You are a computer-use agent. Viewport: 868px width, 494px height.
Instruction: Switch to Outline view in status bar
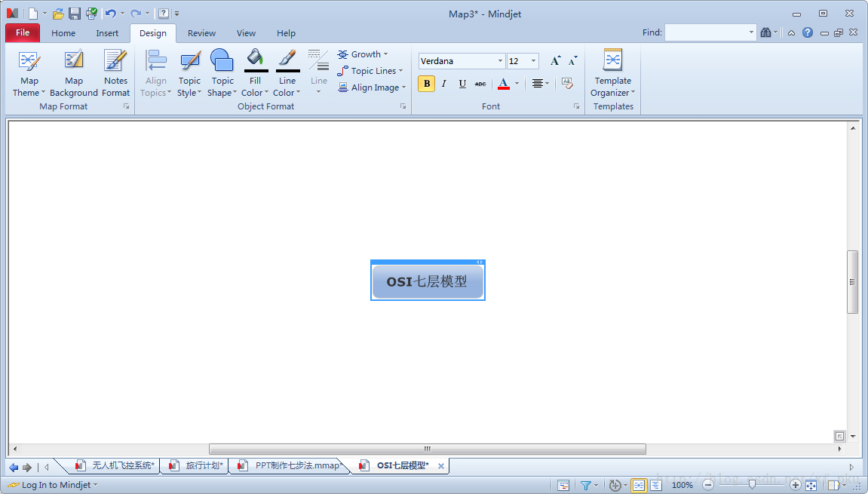point(656,485)
